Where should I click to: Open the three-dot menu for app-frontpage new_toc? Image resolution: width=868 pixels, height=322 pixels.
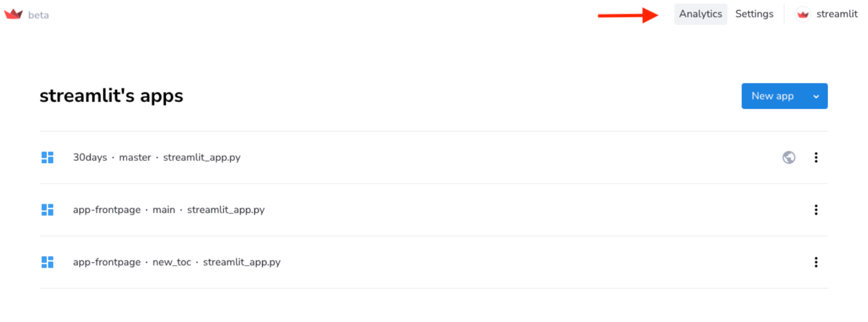click(x=816, y=262)
